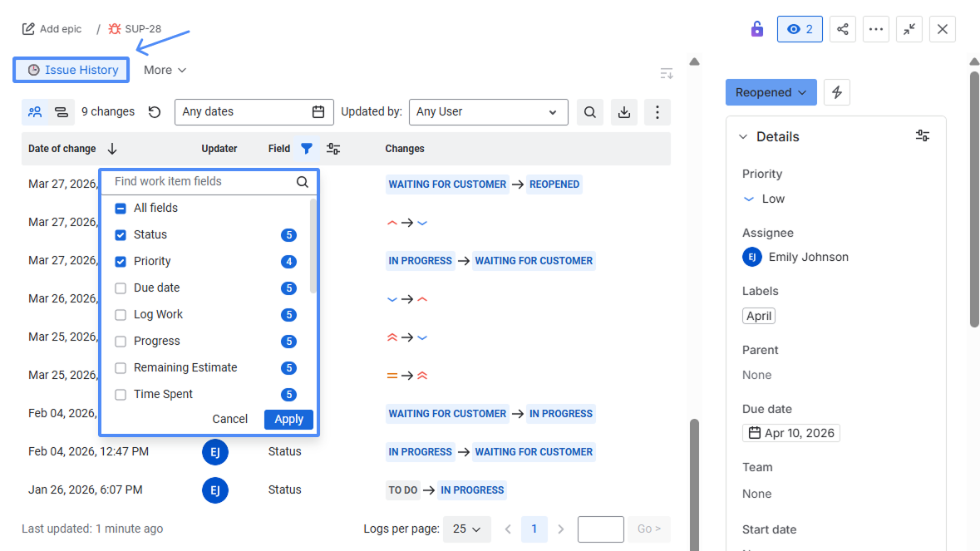
Task: Click the calendar icon in dates field
Action: point(318,112)
